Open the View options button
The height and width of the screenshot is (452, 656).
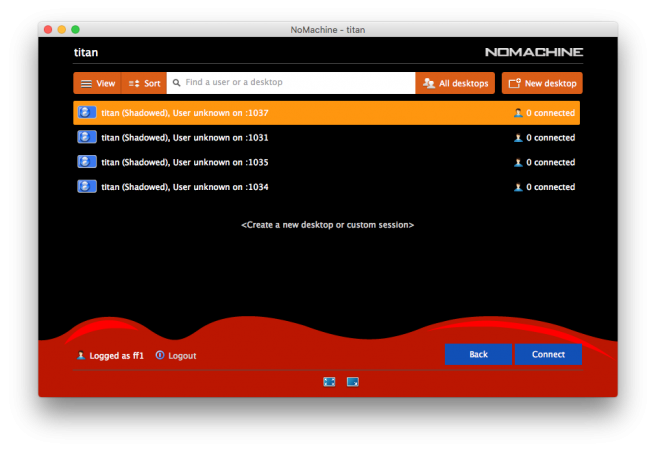(97, 83)
